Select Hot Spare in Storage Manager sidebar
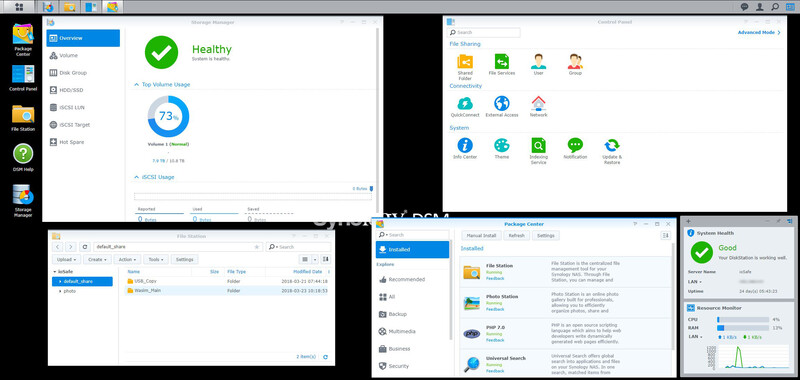This screenshot has width=800, height=380. [83, 142]
